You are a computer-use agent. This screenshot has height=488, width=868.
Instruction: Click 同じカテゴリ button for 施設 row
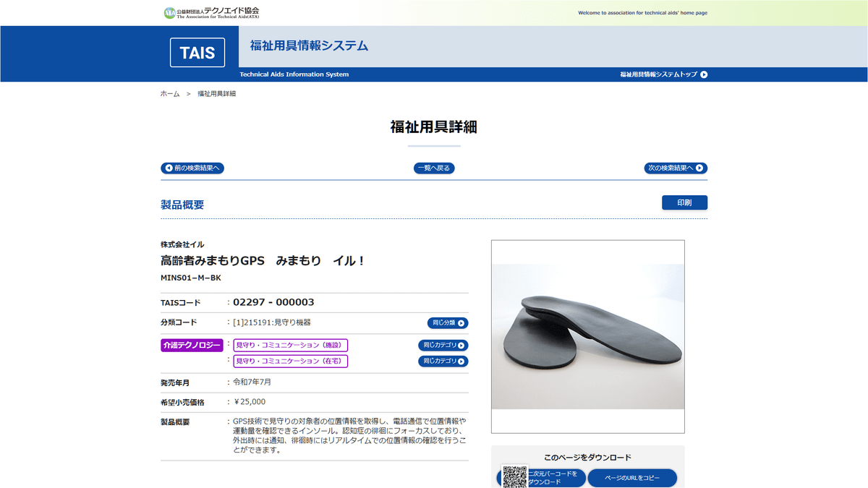tap(443, 346)
